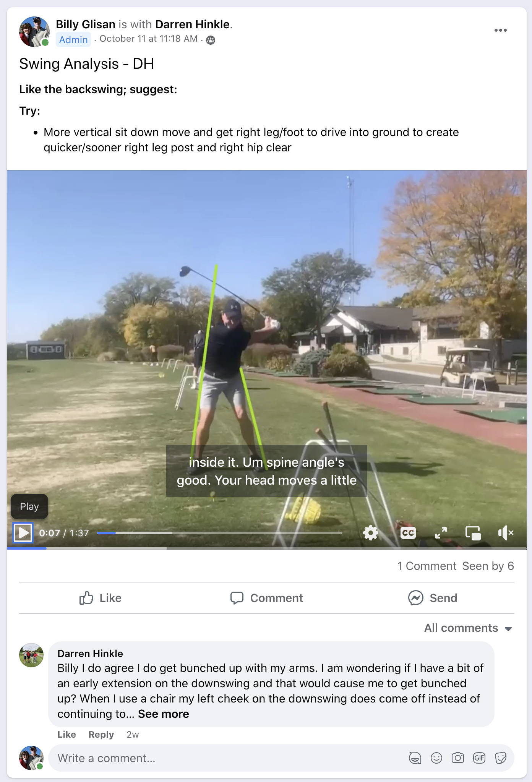The width and height of the screenshot is (532, 782).
Task: Toggle closed captions CC button
Action: pos(408,532)
